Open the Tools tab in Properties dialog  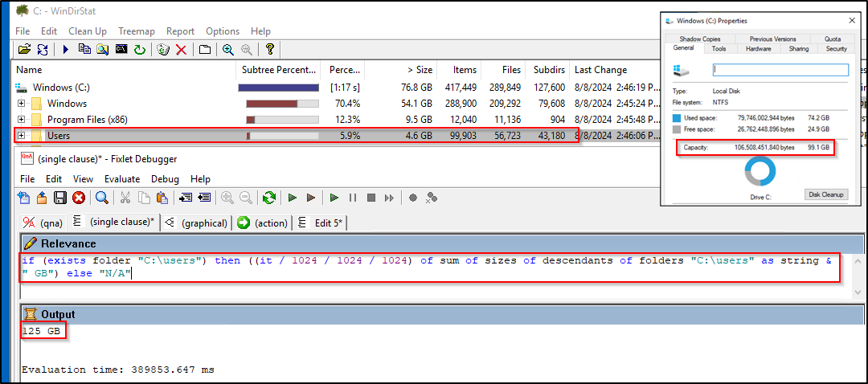point(719,49)
